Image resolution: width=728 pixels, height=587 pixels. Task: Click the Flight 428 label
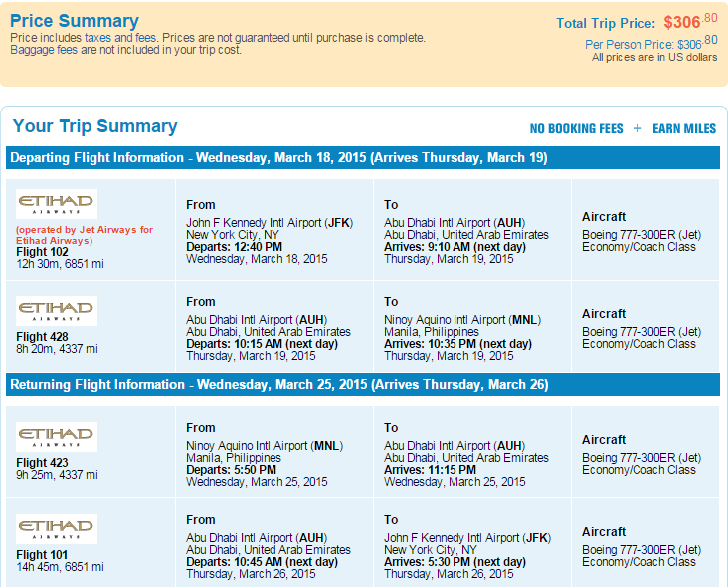(x=42, y=337)
